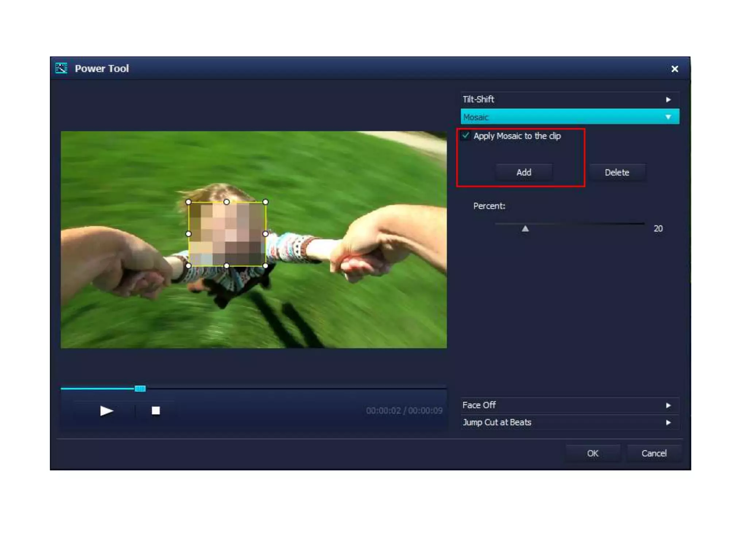Click the Power Tool title icon
This screenshot has height=560, width=747.
(61, 68)
